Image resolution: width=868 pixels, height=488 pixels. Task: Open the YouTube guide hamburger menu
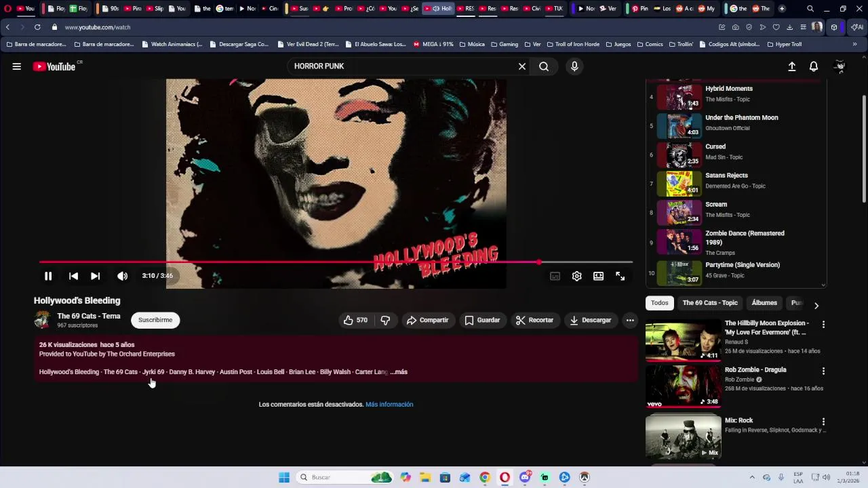point(16,66)
